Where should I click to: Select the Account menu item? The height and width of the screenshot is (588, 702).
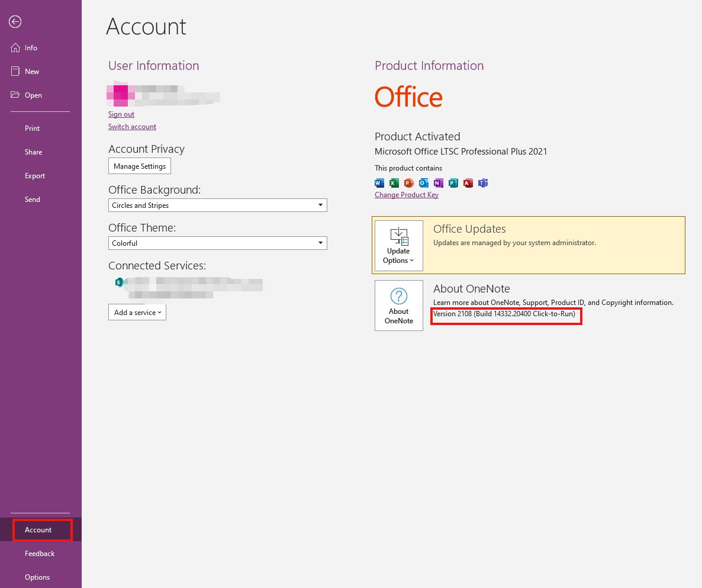pos(40,530)
